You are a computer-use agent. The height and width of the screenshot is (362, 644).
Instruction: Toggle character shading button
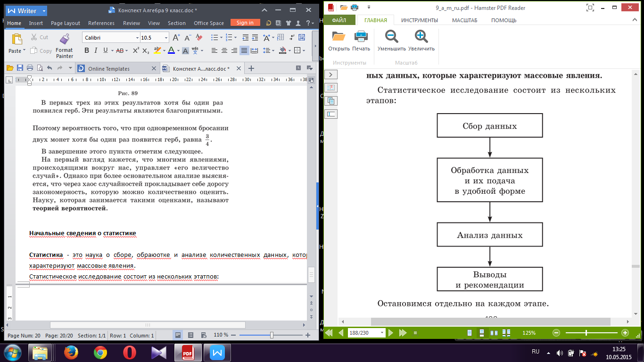pyautogui.click(x=185, y=50)
